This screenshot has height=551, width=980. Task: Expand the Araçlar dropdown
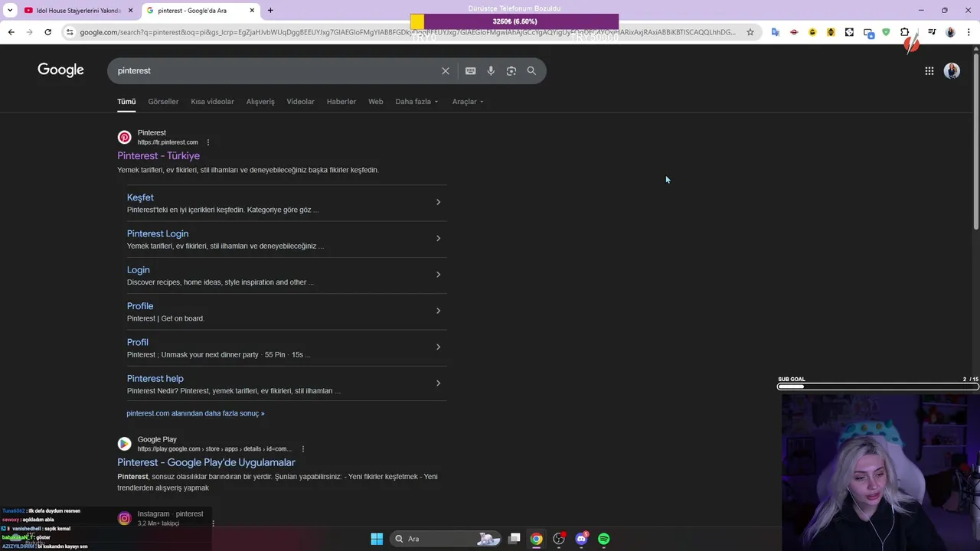468,102
